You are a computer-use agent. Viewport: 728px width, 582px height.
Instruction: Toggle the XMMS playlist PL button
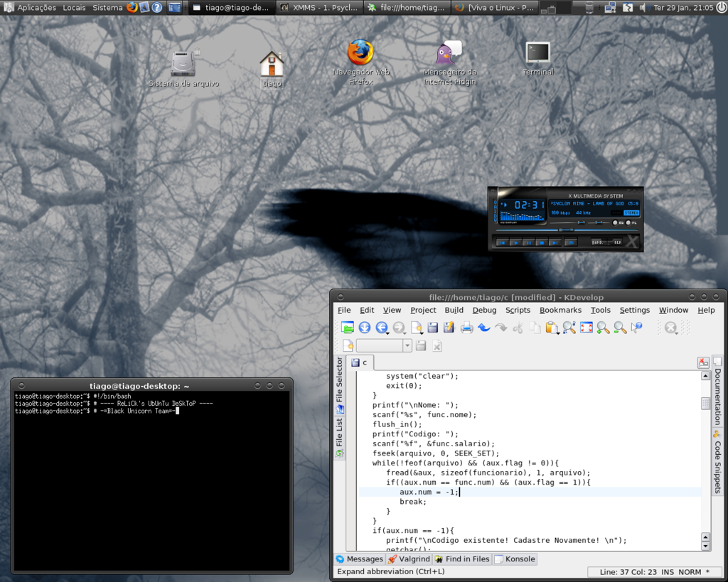coord(630,222)
